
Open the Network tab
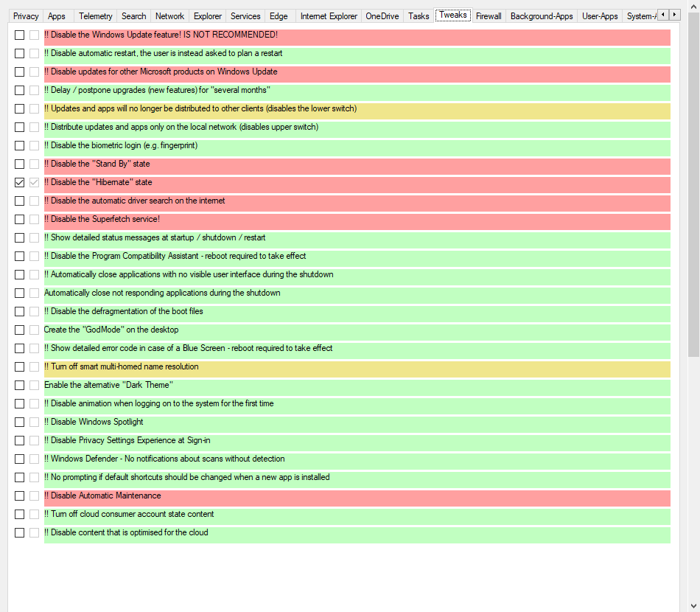pyautogui.click(x=169, y=16)
